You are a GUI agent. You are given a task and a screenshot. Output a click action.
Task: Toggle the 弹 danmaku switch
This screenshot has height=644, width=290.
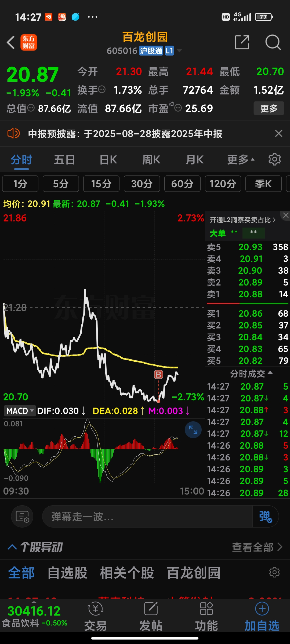point(266,517)
